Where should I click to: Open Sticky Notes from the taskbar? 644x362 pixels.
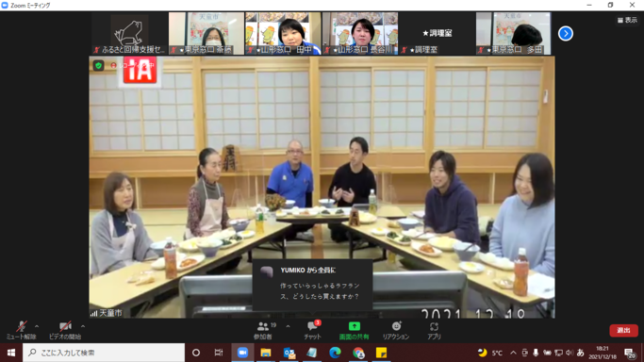[382, 353]
